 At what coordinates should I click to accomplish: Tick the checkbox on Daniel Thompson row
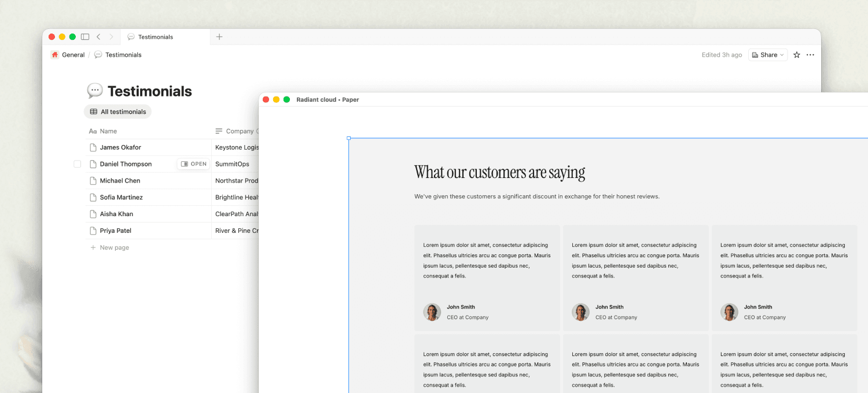[x=78, y=164]
